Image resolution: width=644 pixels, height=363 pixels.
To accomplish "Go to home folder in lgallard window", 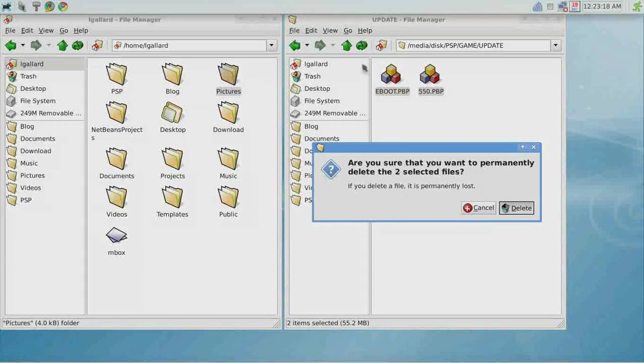I will pyautogui.click(x=97, y=45).
